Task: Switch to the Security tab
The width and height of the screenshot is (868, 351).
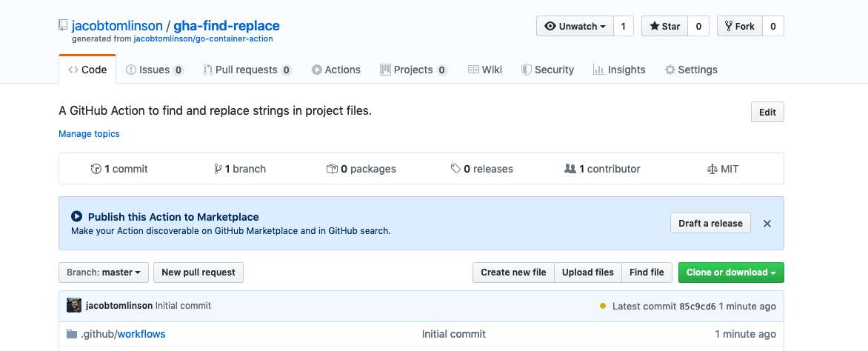Action: (547, 70)
